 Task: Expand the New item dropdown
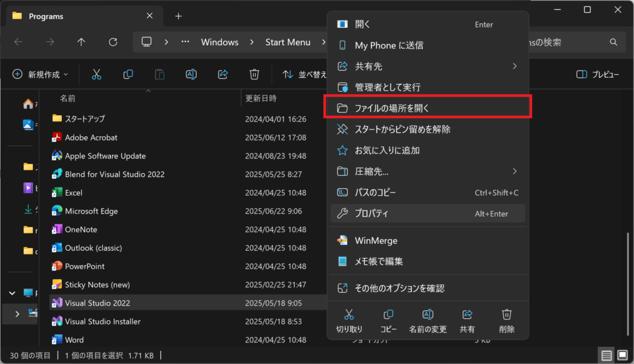pyautogui.click(x=40, y=74)
